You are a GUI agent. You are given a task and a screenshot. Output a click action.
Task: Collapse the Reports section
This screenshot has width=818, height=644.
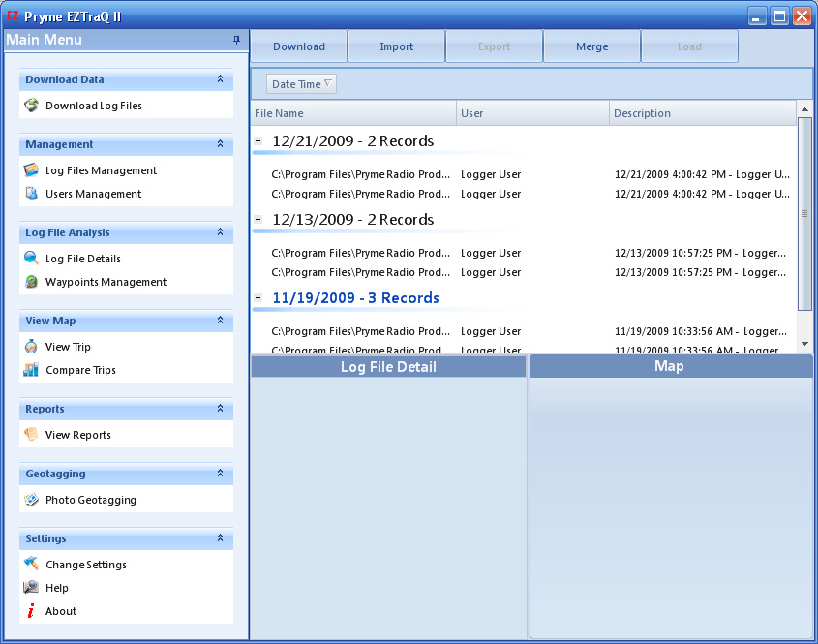(220, 408)
